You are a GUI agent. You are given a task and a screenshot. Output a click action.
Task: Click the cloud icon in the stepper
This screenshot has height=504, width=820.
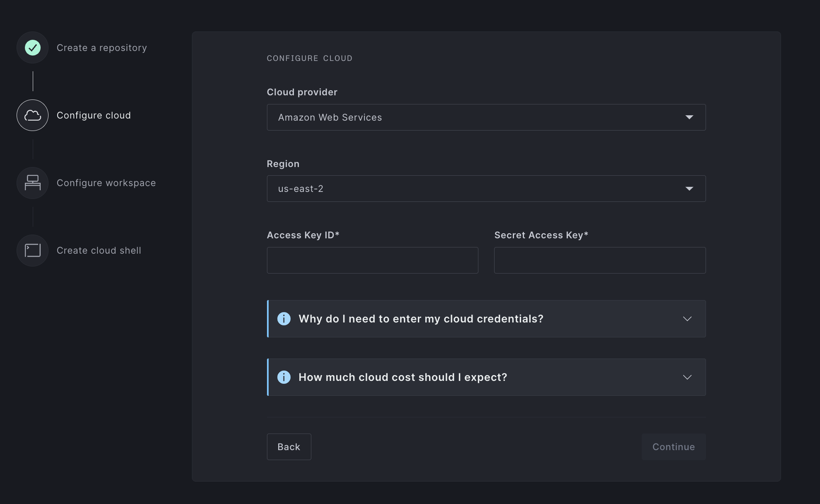click(x=32, y=115)
